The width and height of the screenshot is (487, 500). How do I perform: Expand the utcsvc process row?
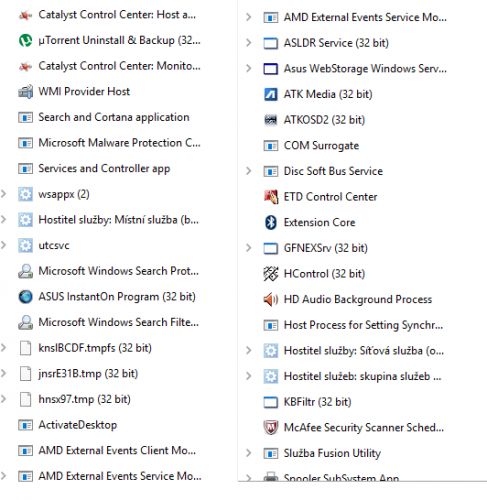coord(4,245)
